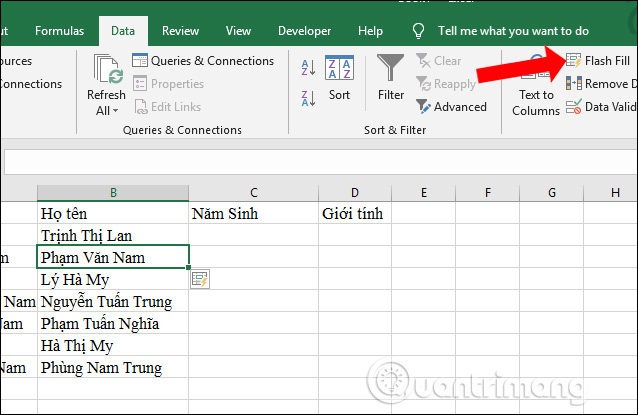
Task: Click Reapply filter option
Action: click(x=446, y=84)
